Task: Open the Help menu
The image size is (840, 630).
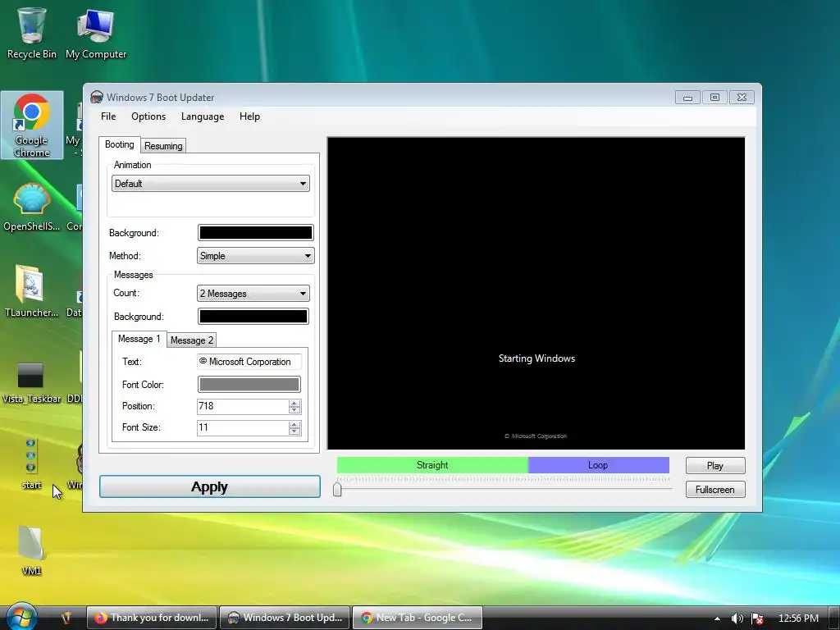Action: click(x=249, y=116)
